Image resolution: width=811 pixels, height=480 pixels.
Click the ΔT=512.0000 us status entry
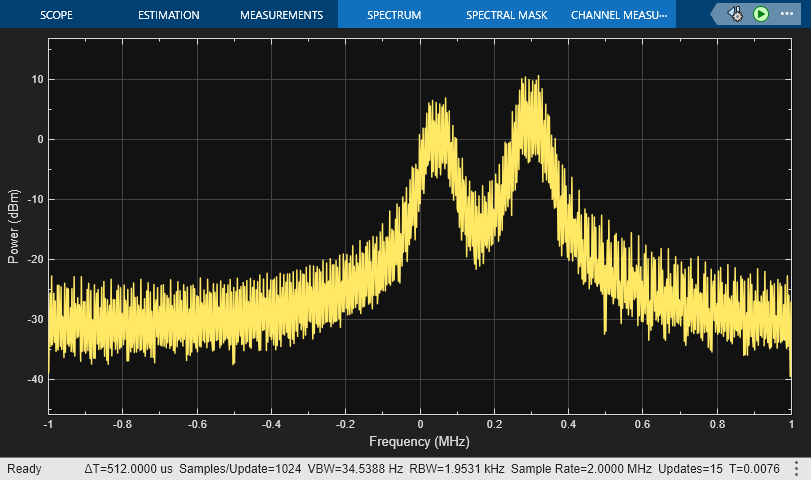coord(128,469)
